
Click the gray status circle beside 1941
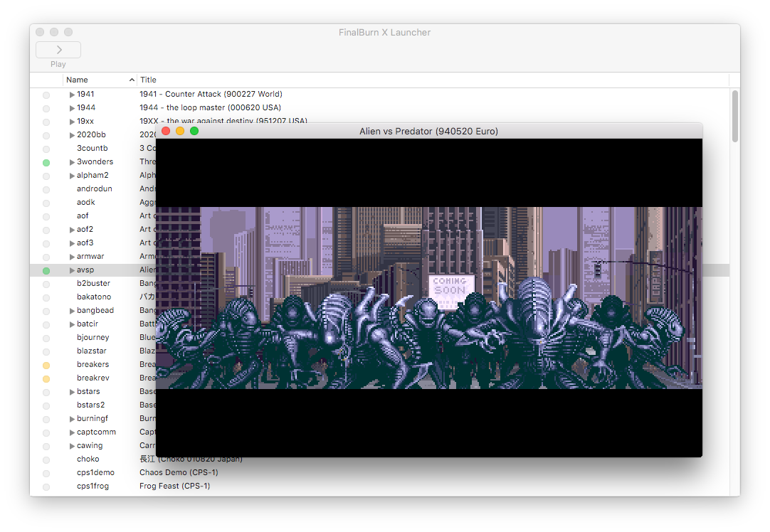point(46,94)
